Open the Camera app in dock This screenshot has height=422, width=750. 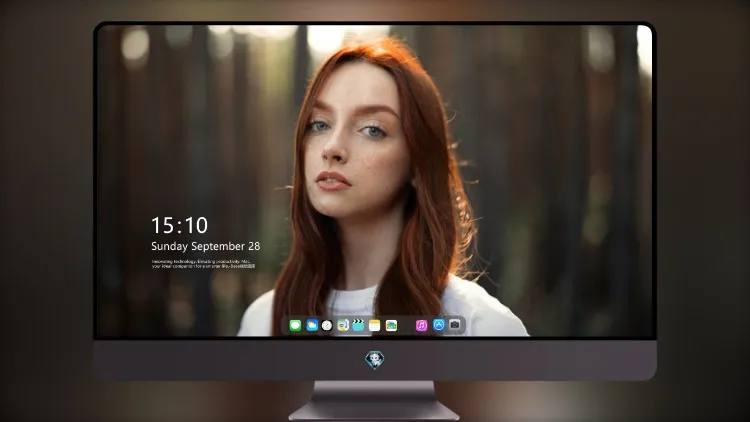coord(455,325)
